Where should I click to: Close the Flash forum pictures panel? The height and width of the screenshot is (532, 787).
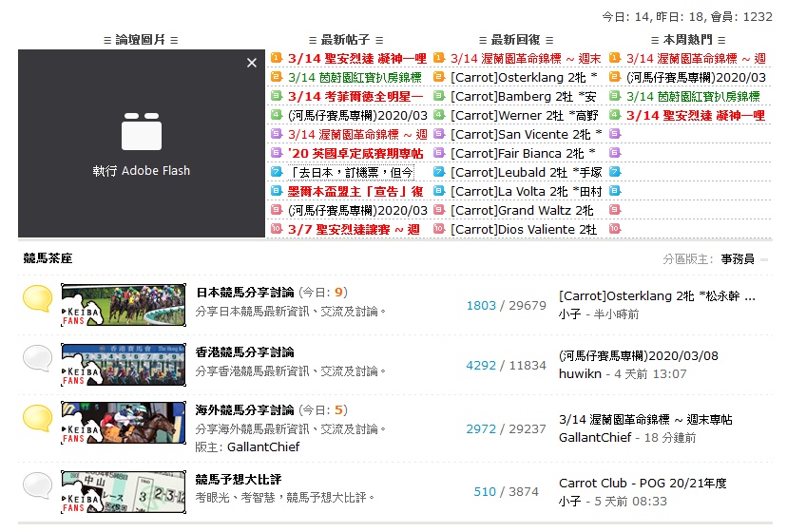click(x=251, y=63)
